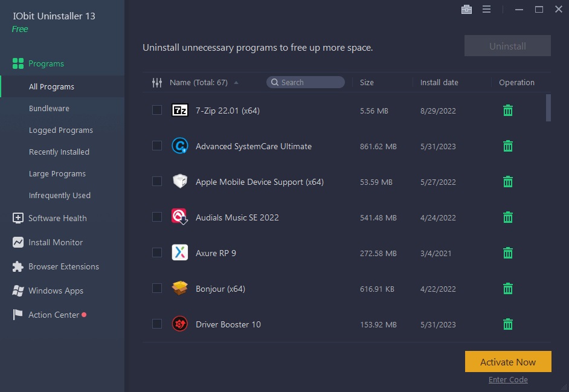
Task: Open the Software Health section
Action: [x=57, y=218]
